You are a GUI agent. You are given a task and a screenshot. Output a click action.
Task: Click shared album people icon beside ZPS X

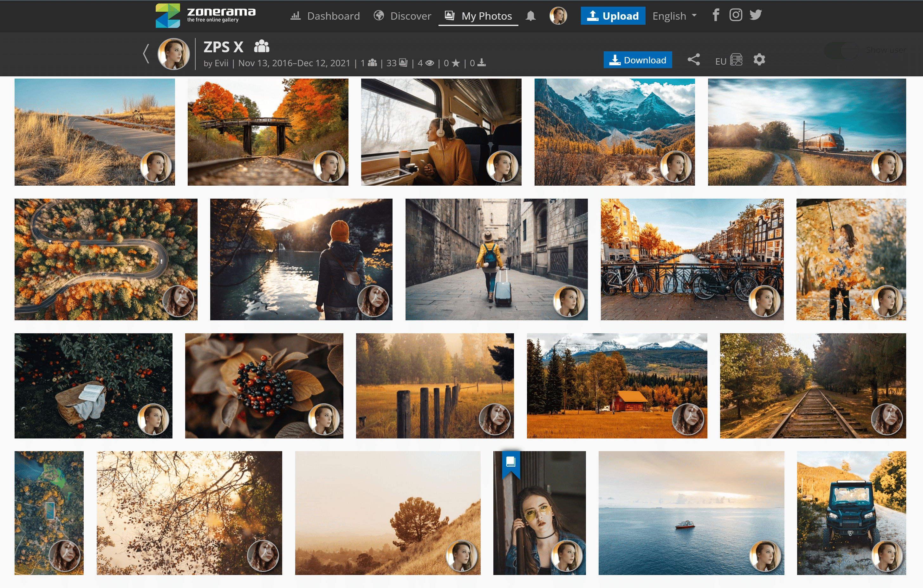(x=262, y=46)
